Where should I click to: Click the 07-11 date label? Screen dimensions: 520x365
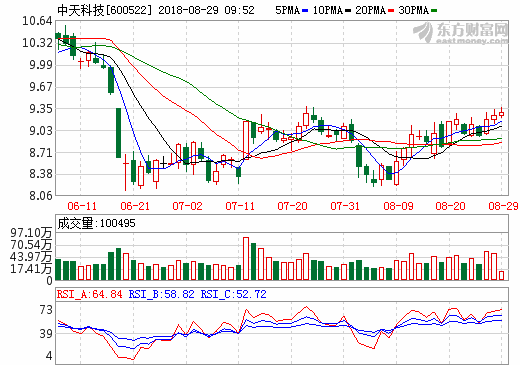[240, 206]
